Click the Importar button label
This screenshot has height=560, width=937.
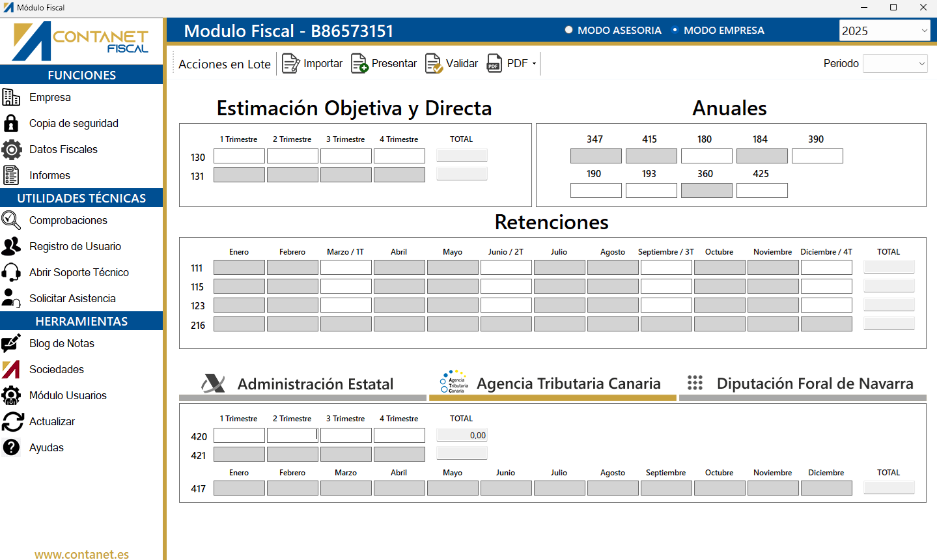pos(323,63)
